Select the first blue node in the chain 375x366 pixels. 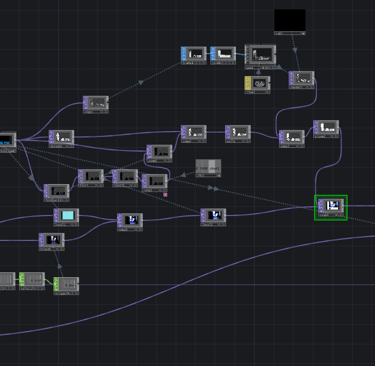pyautogui.click(x=193, y=55)
